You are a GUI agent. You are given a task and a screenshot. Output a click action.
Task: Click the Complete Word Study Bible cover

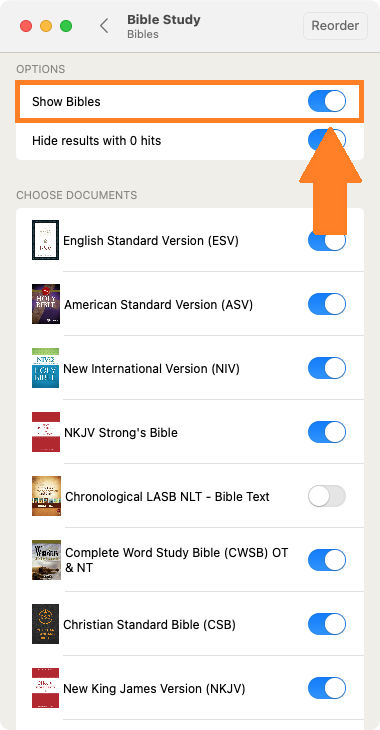tap(46, 560)
